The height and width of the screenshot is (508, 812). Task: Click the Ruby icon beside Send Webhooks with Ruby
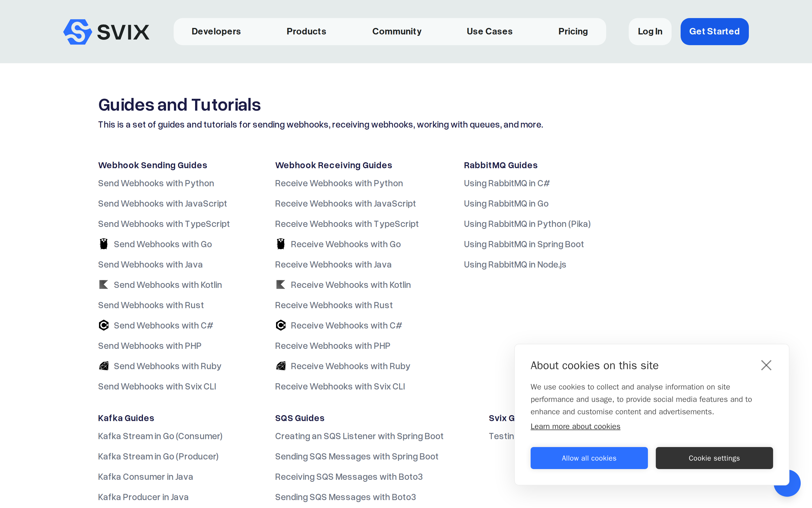coord(104,366)
